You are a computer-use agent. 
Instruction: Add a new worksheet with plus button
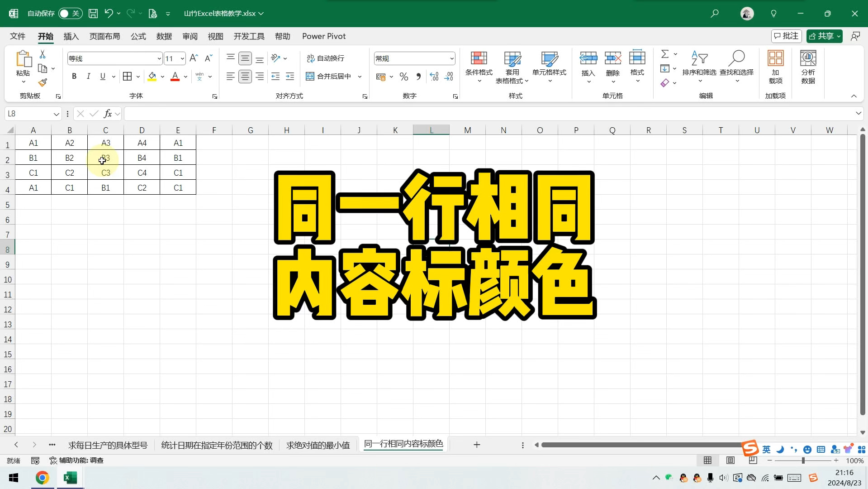point(476,445)
